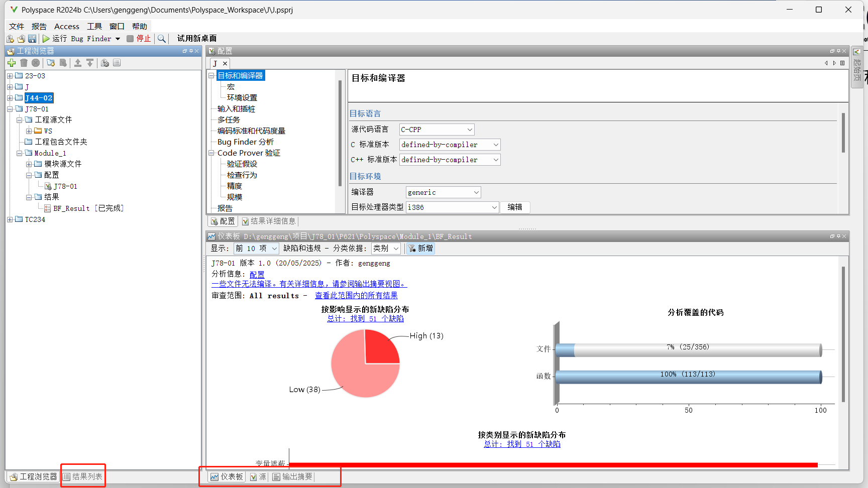Click the 停止 stop button
Viewport: 868px width, 488px height.
click(139, 39)
